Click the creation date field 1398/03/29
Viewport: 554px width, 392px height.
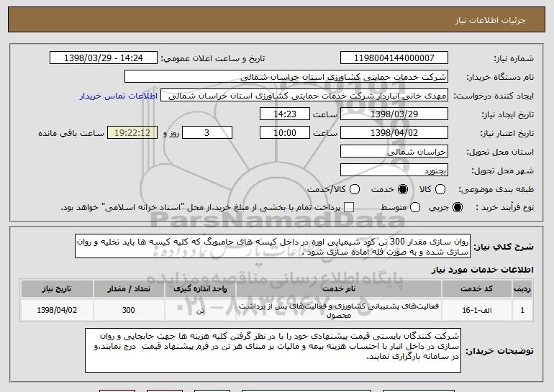tap(394, 114)
